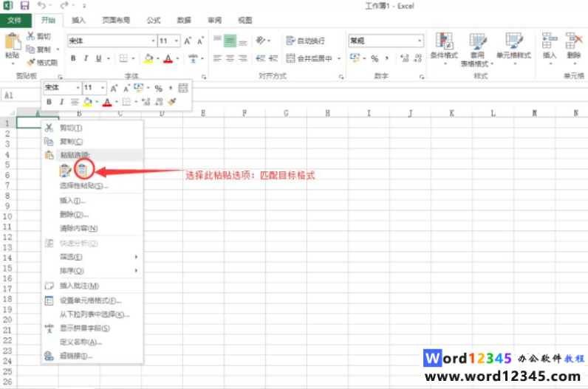
Task: Click the ribbon's large Paste (粘贴) clipboard icon
Action: click(12, 44)
